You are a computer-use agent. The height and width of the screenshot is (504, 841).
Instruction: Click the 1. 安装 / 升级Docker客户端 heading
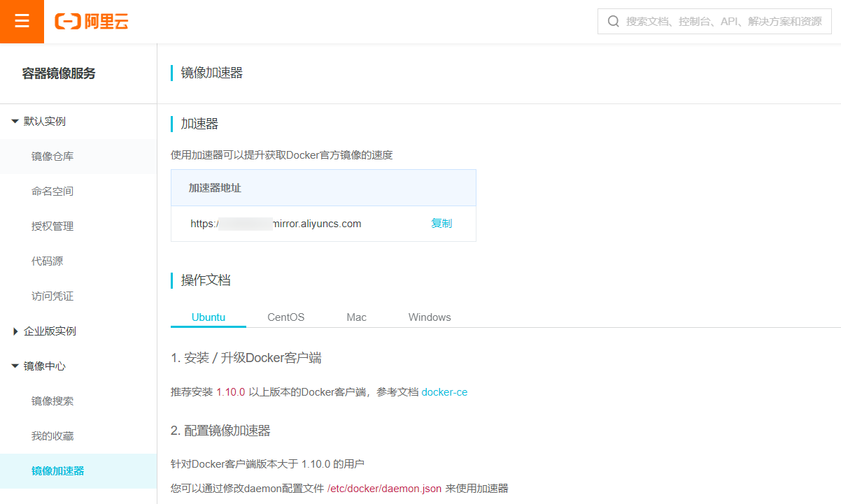point(246,358)
